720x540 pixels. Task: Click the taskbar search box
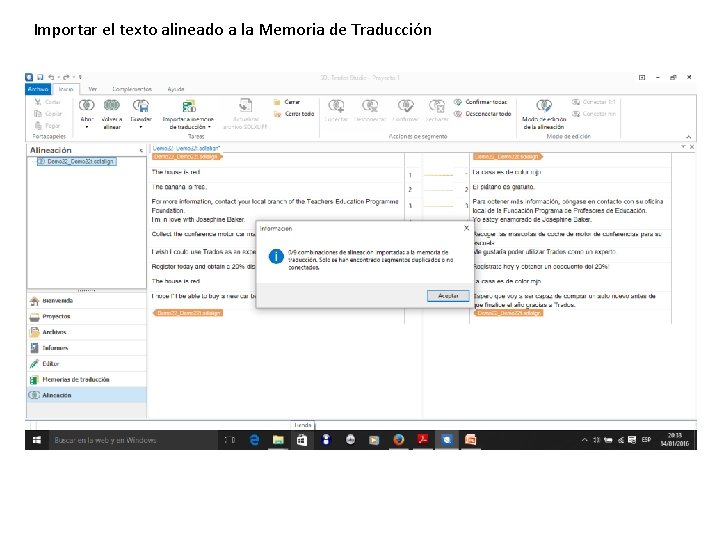(x=133, y=440)
